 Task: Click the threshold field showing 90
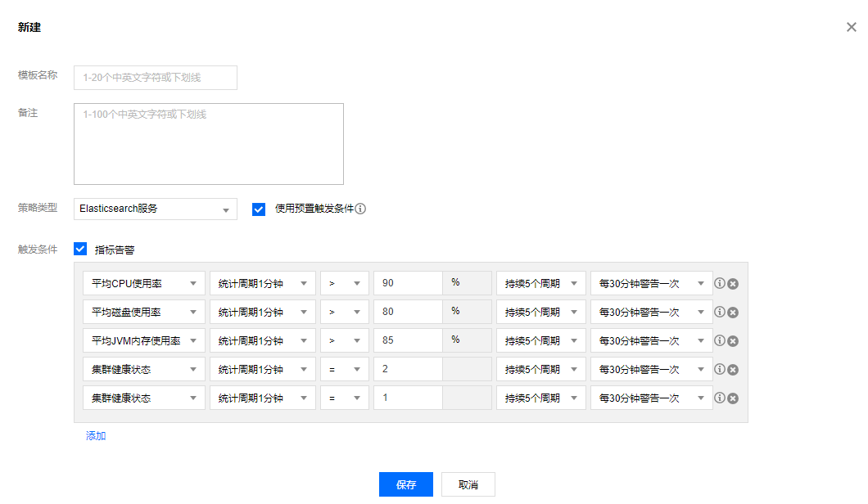pos(408,283)
